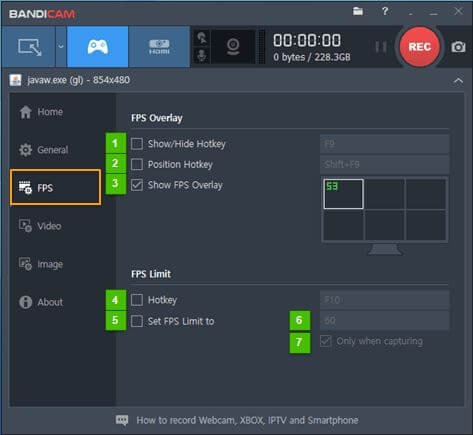Close the Bandicam window
The height and width of the screenshot is (435, 473).
click(458, 11)
